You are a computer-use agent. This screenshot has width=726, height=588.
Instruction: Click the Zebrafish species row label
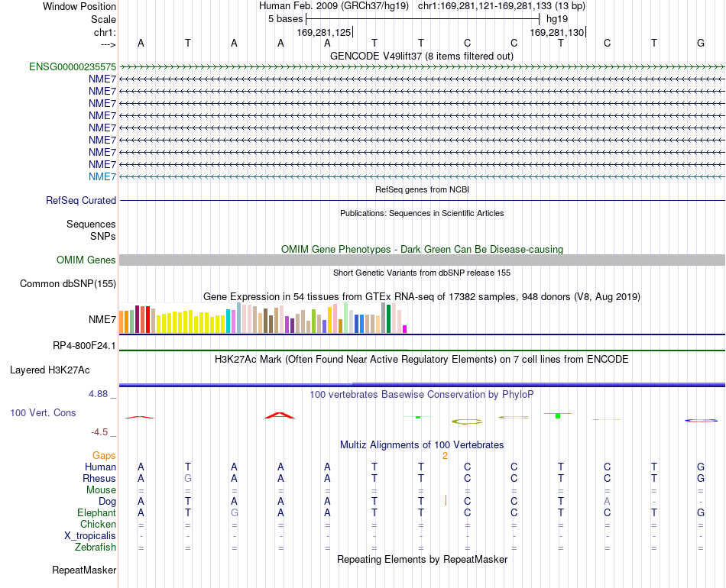tap(96, 548)
